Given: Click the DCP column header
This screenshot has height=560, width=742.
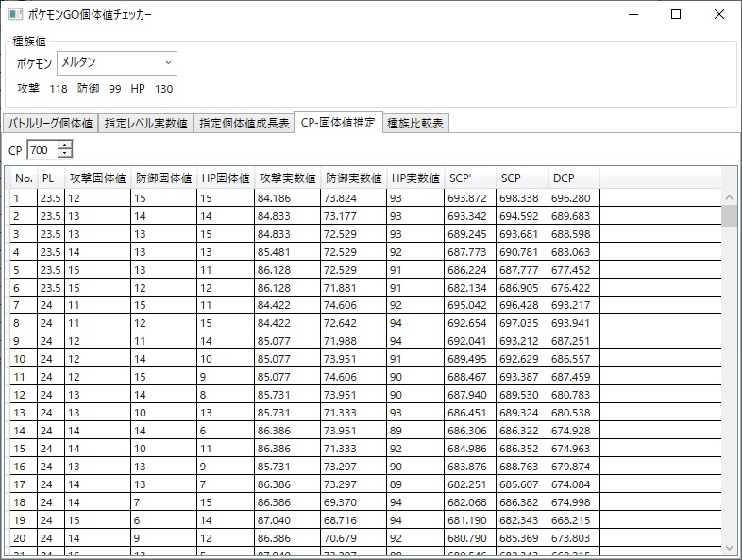Looking at the screenshot, I should point(574,178).
